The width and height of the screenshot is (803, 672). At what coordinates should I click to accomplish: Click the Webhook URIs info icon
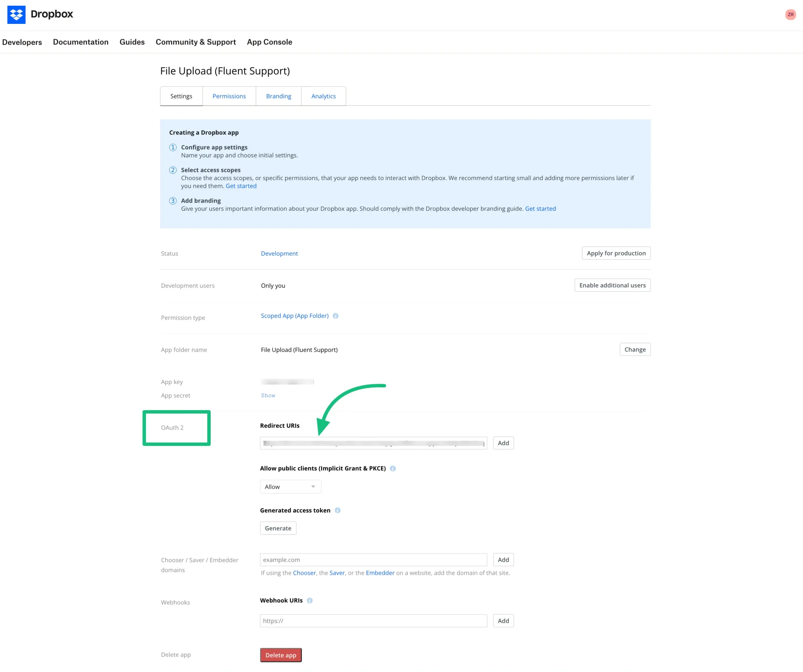click(310, 600)
